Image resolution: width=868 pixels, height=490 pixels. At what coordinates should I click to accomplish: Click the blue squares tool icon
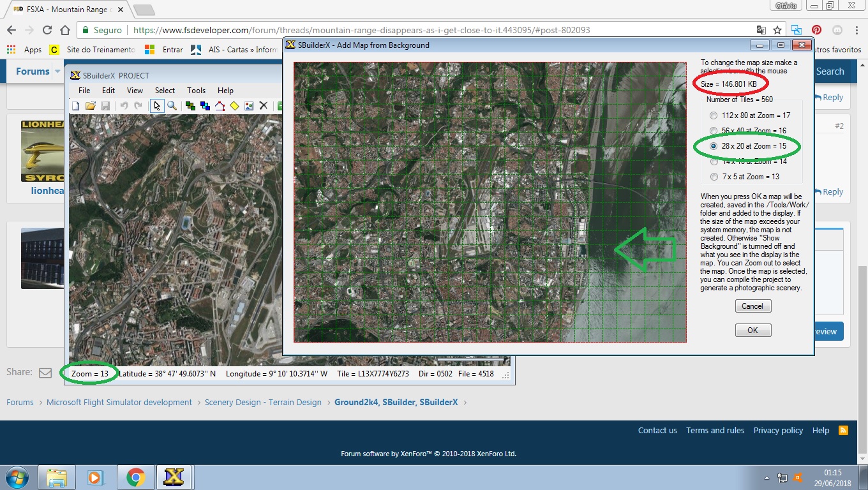205,106
